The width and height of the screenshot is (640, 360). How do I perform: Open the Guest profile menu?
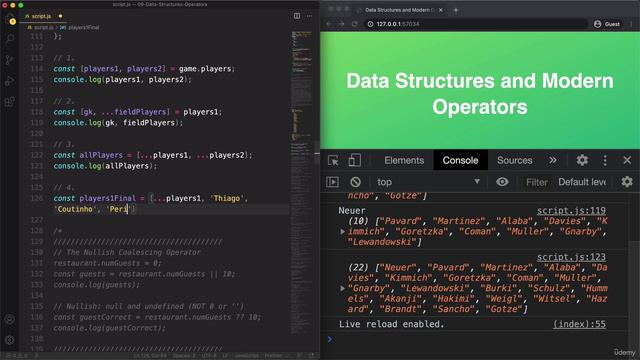tap(607, 24)
